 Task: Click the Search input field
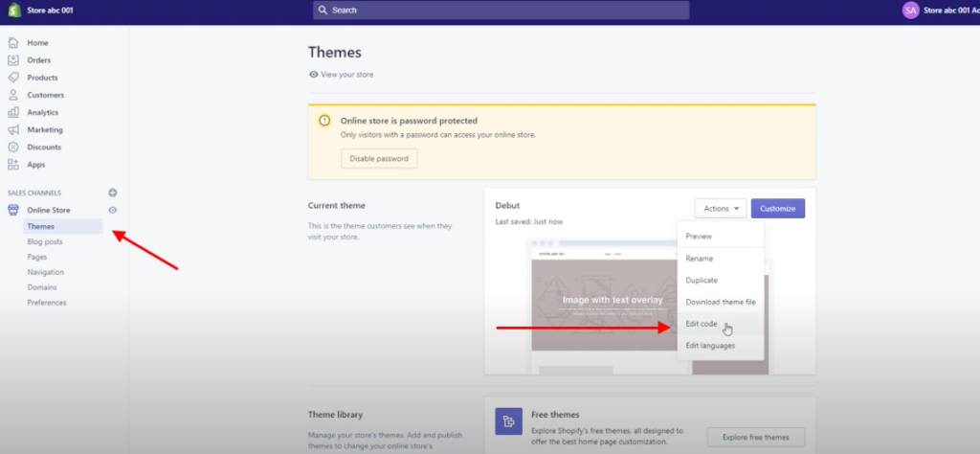coord(501,10)
